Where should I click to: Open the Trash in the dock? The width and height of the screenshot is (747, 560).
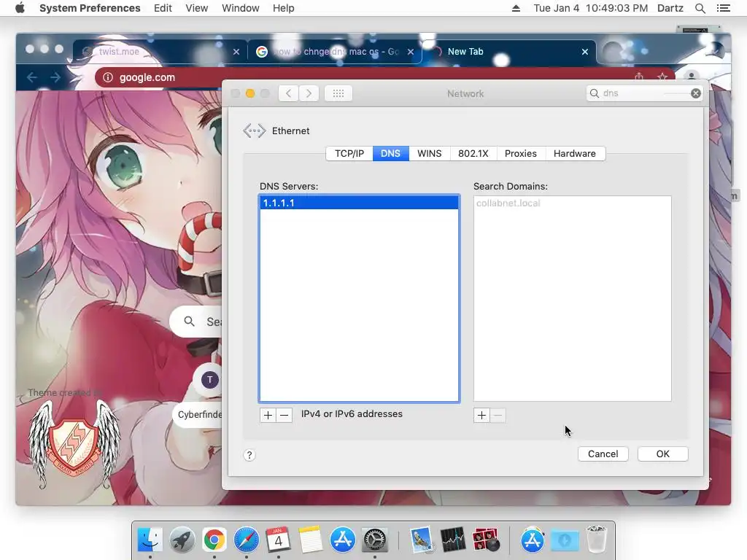tap(596, 540)
